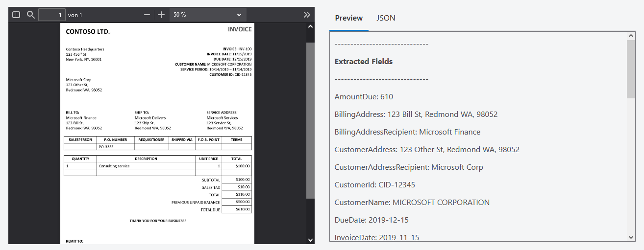Click the 'CONTOSO LTD.' invoice title
This screenshot has width=644, height=250.
(88, 32)
